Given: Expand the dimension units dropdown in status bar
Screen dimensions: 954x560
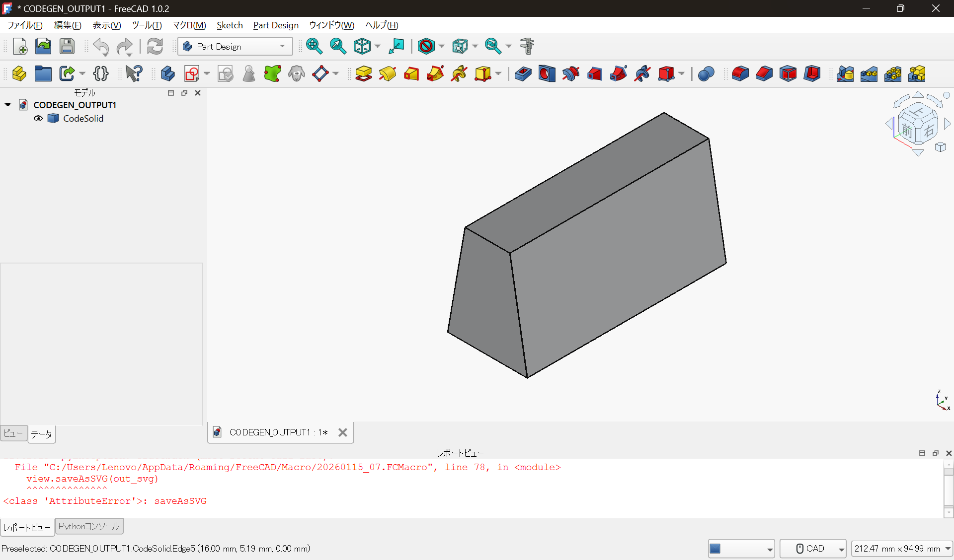Looking at the screenshot, I should click(x=948, y=549).
